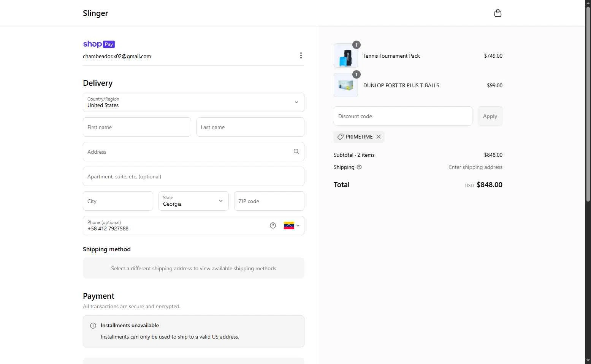Focus the First name field
This screenshot has width=591, height=364.
(x=137, y=127)
